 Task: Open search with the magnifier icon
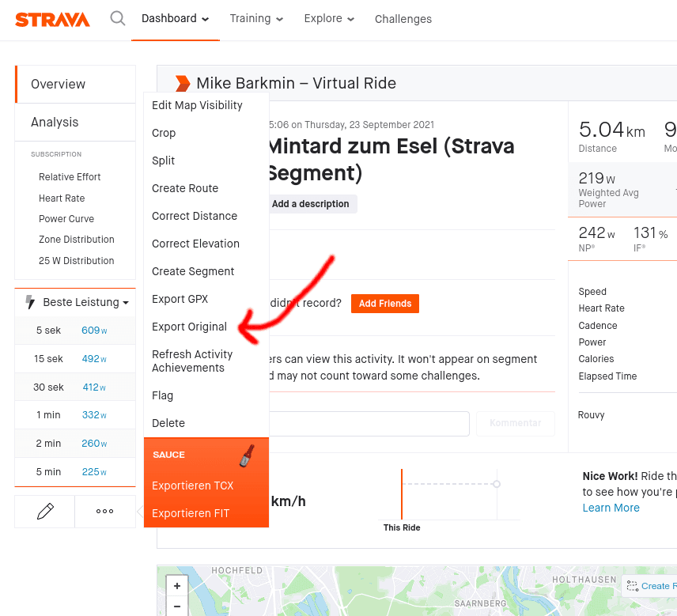tap(117, 18)
